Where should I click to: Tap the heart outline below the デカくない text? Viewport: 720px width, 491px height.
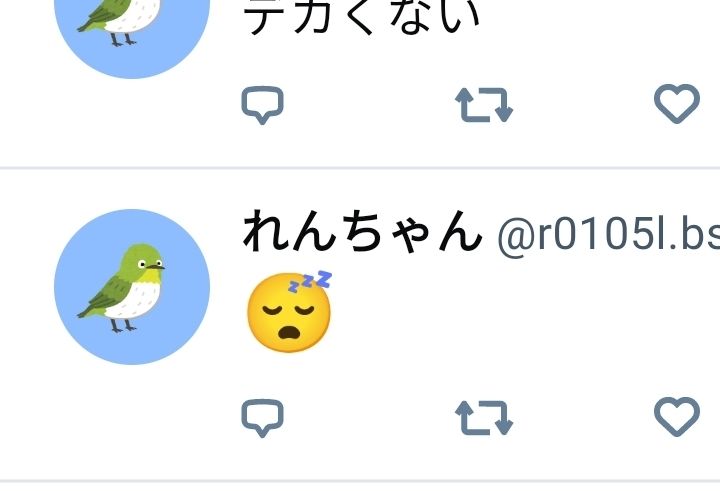pyautogui.click(x=677, y=104)
